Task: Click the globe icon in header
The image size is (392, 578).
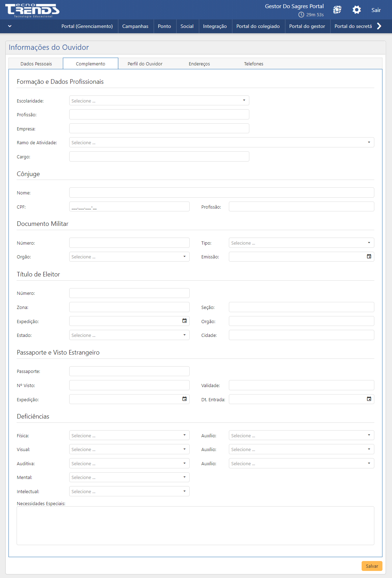Action: point(337,10)
